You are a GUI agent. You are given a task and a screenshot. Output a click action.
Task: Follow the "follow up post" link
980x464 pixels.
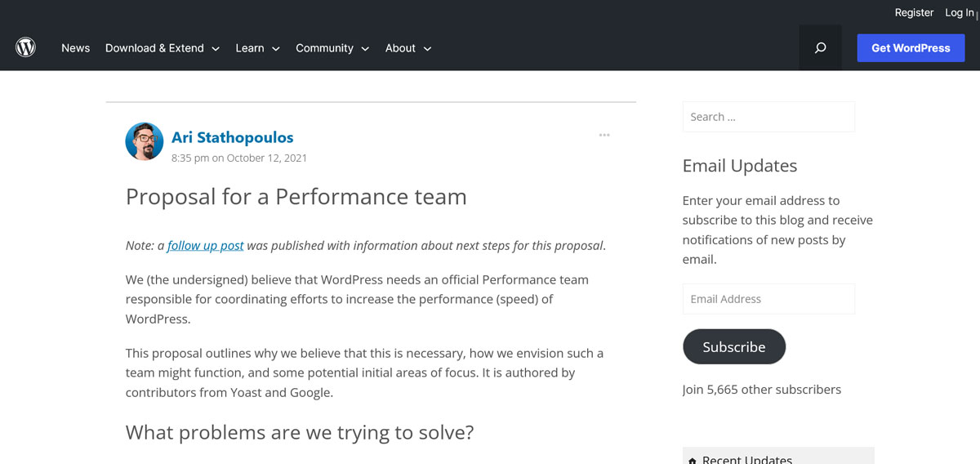coord(205,245)
